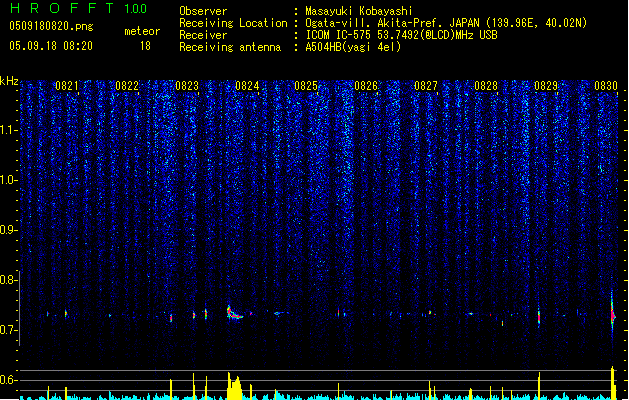Click the 0.7 kHz axis label

pyautogui.click(x=9, y=330)
